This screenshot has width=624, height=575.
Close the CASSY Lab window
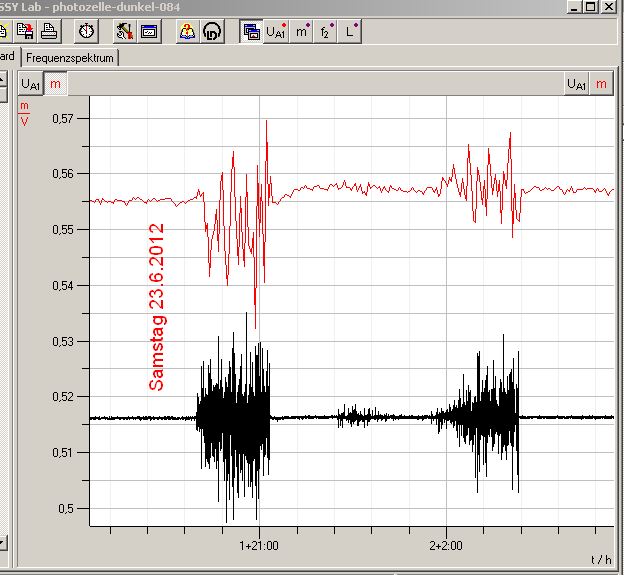coord(609,7)
